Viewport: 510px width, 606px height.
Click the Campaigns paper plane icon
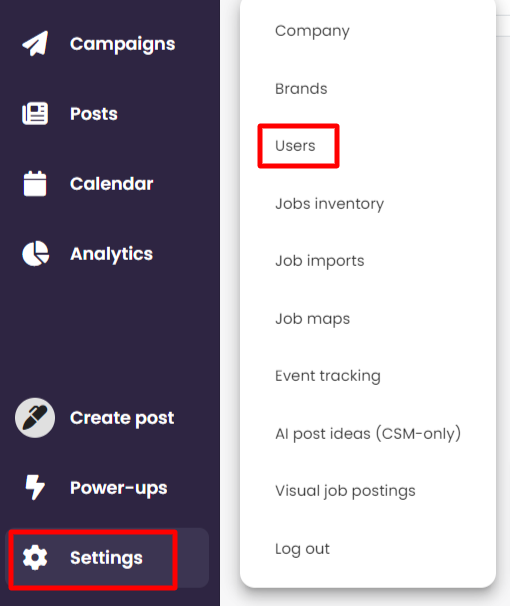(x=35, y=44)
